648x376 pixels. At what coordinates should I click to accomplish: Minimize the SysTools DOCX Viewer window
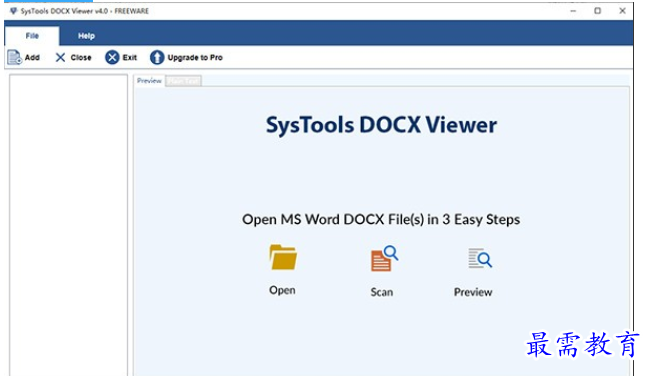pos(573,11)
